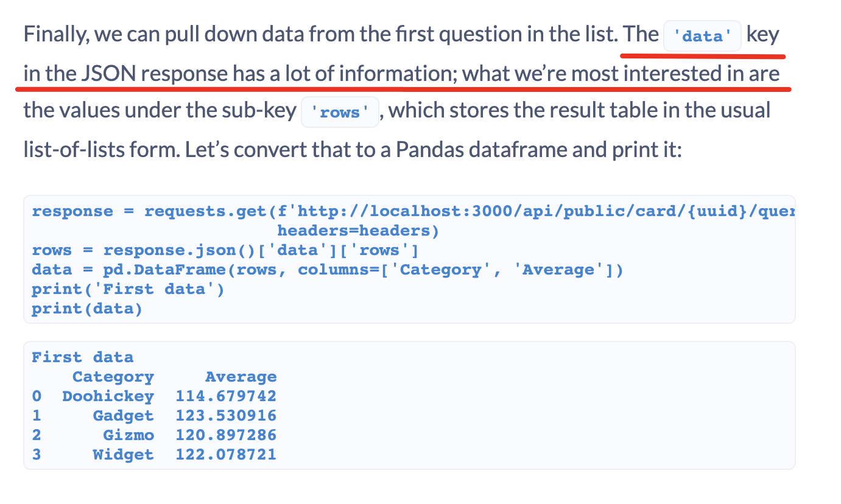This screenshot has width=841, height=504.
Task: Click the 'data' inline code tag
Action: (702, 36)
